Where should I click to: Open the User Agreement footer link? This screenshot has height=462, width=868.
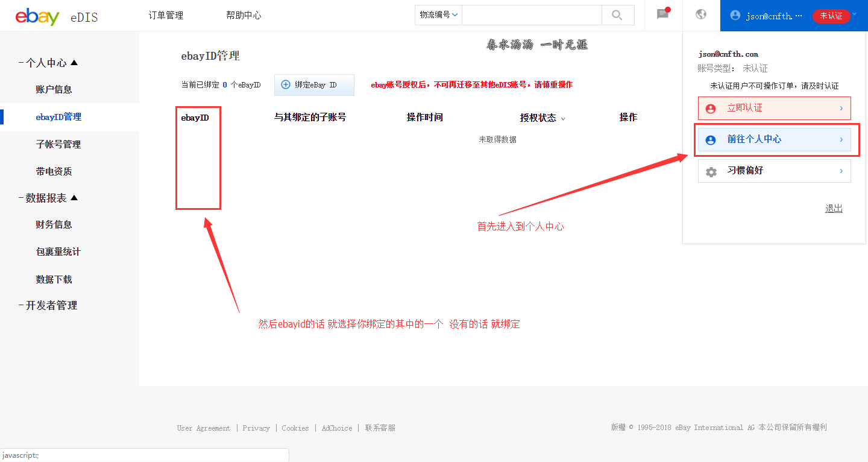pyautogui.click(x=204, y=428)
